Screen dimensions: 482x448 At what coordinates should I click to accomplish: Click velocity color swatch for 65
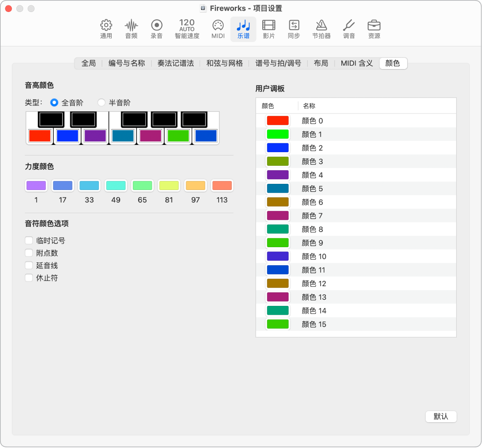point(143,185)
